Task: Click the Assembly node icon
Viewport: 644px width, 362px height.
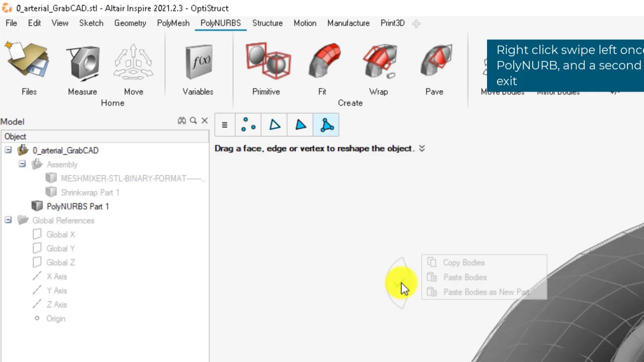Action: [x=37, y=164]
